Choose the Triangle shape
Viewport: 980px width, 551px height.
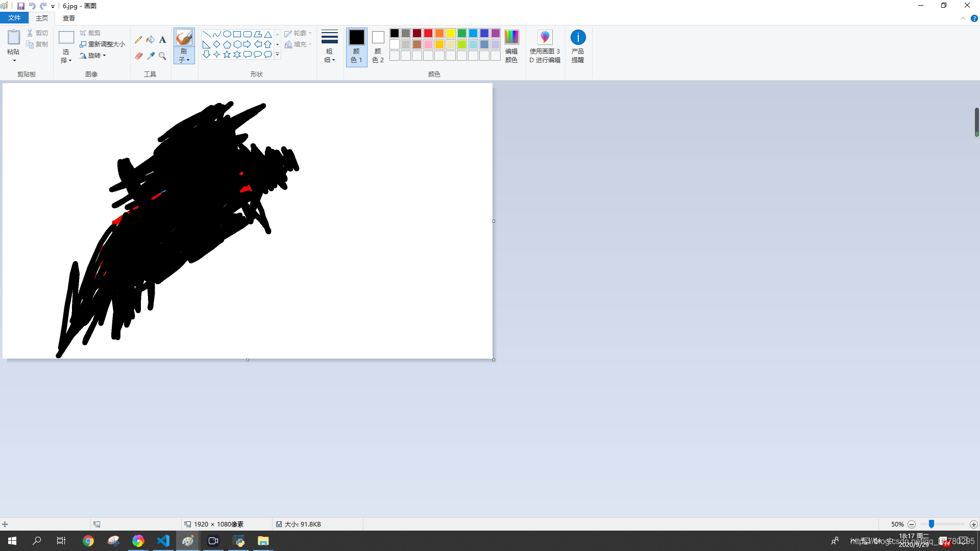268,34
